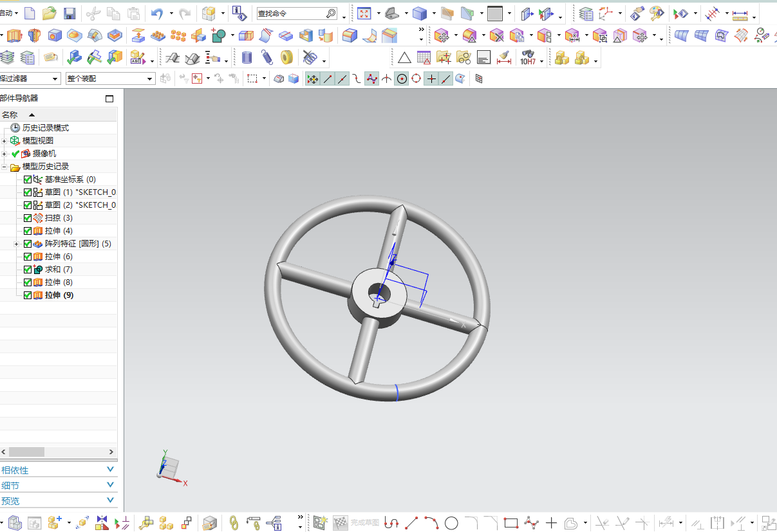777x532 pixels.
Task: Uncheck the 拉伸 (6) feature checkbox
Action: (28, 257)
